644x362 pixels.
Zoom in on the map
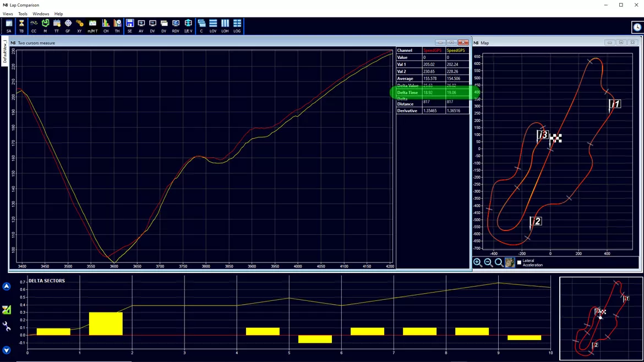(477, 262)
